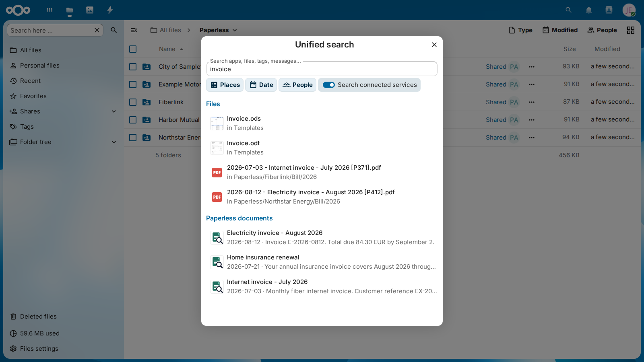Viewport: 644px width, 362px height.
Task: Click PDF icon of Internet invoice July 2026
Action: (217, 173)
